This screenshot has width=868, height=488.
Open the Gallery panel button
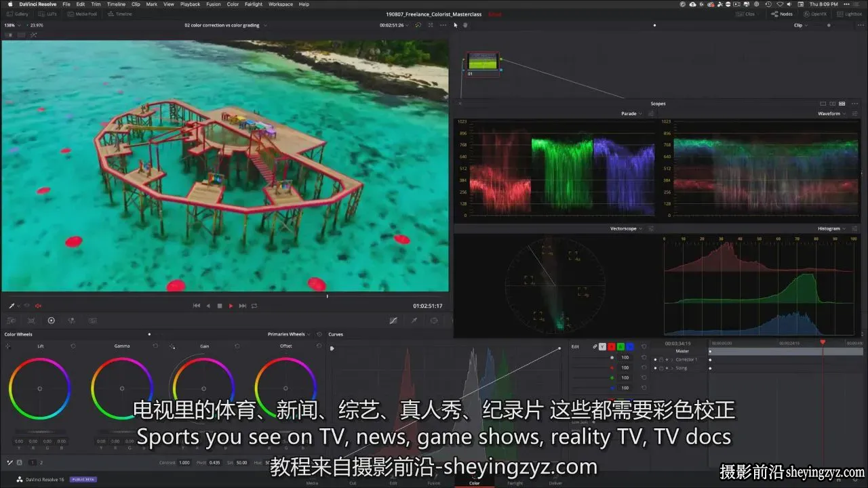(x=18, y=14)
